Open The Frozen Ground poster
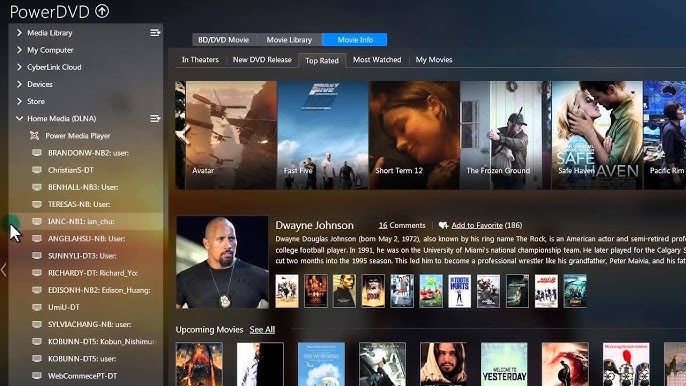The height and width of the screenshot is (386, 686). coord(505,135)
